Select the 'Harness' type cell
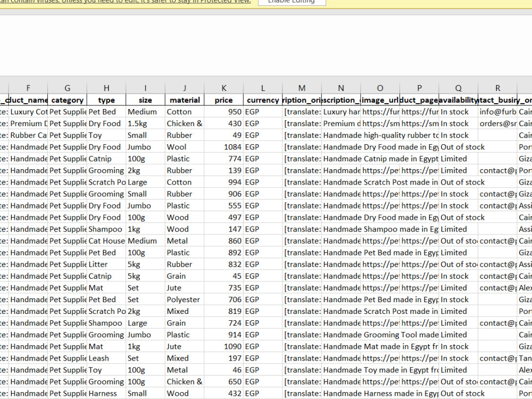This screenshot has width=532, height=399. [x=106, y=394]
